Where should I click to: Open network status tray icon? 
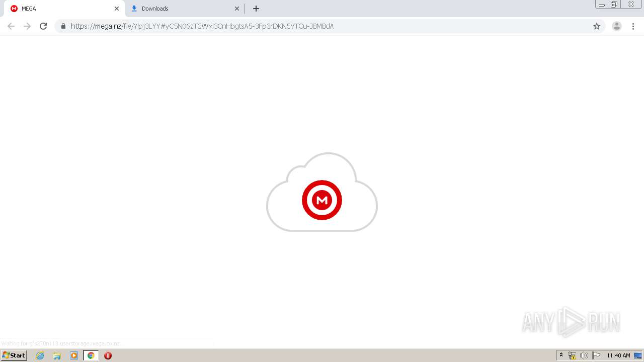click(x=572, y=355)
